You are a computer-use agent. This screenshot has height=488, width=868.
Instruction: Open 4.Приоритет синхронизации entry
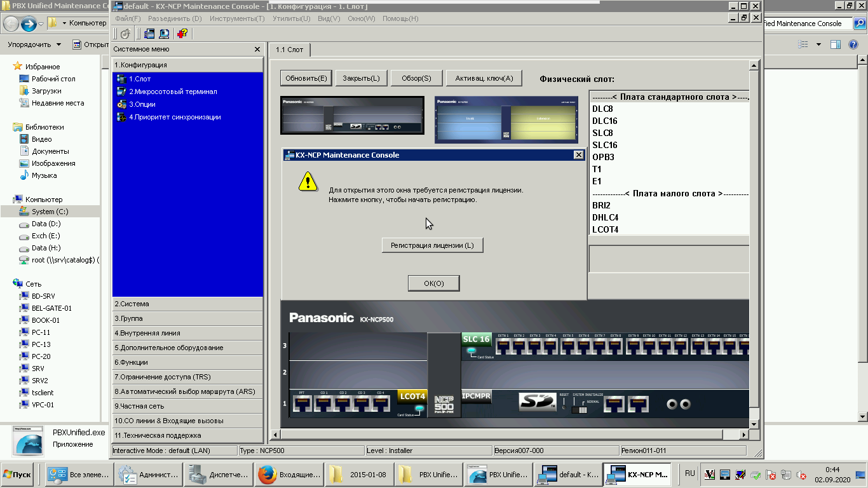click(175, 117)
